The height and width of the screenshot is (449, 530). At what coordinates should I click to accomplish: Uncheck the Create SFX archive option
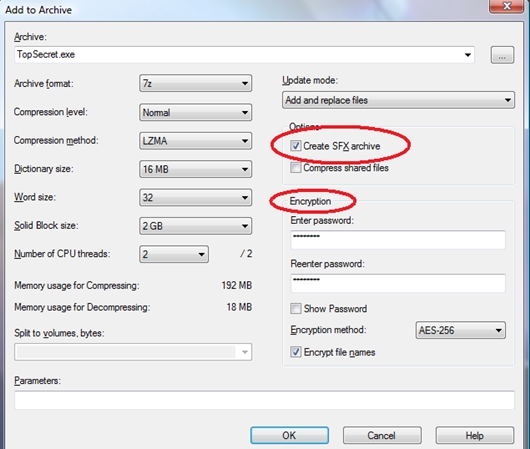295,146
